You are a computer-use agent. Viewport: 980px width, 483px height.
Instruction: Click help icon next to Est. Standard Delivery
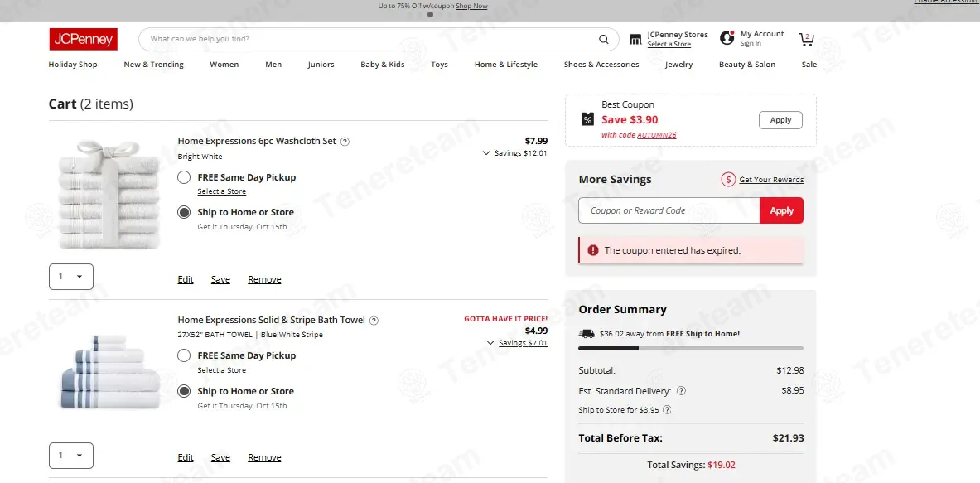(681, 391)
